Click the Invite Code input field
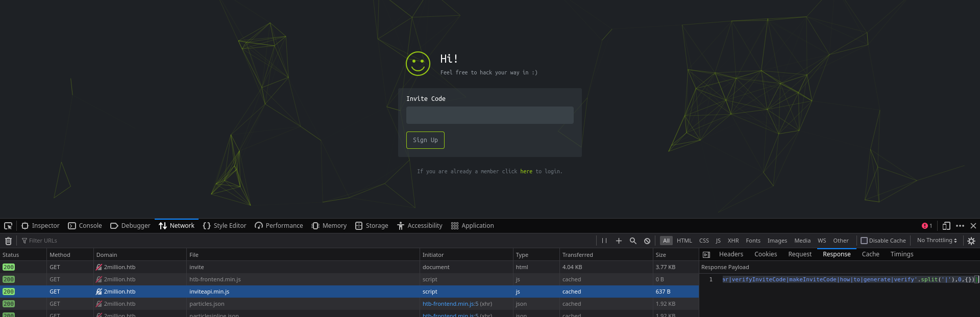Viewport: 980px width, 317px height. (489, 115)
